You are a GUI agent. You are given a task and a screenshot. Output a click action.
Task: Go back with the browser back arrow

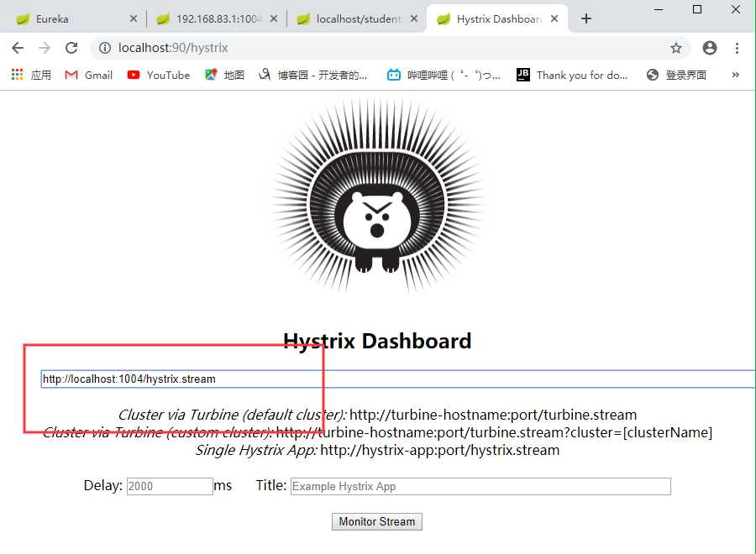pos(18,48)
